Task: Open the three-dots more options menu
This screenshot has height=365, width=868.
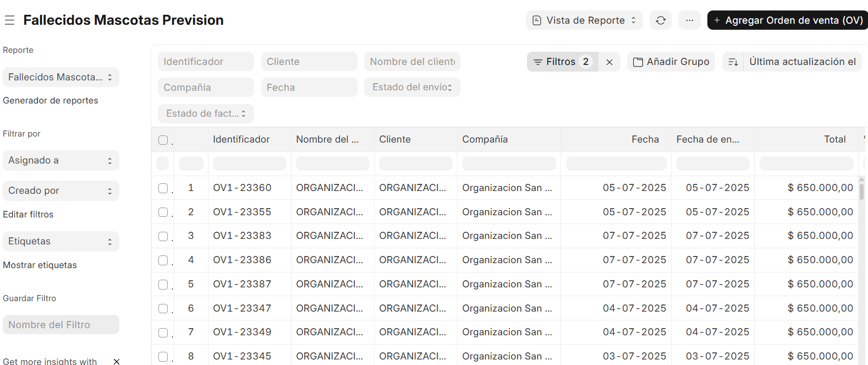Action: tap(689, 20)
